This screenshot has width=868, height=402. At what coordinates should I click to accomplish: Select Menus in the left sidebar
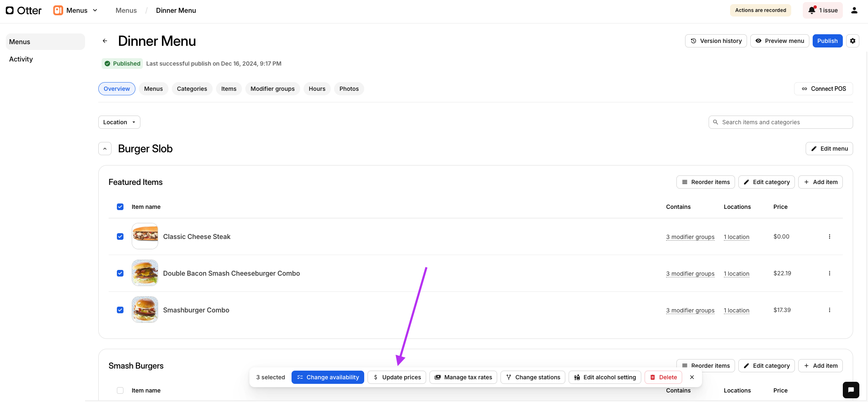(45, 42)
